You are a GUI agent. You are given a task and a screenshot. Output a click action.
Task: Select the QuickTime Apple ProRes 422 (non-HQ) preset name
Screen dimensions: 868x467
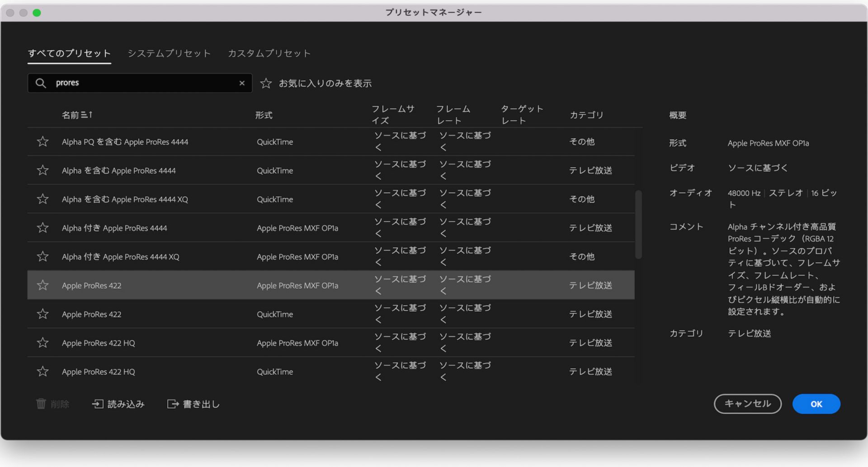click(91, 314)
